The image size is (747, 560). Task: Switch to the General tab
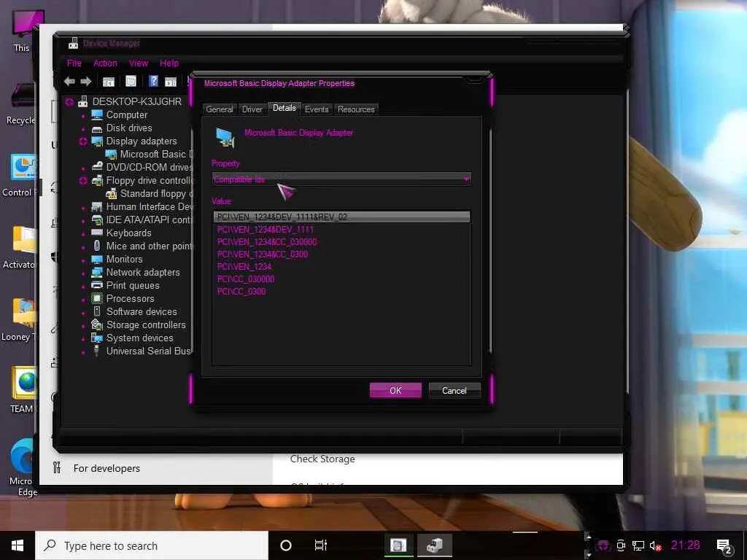click(220, 109)
